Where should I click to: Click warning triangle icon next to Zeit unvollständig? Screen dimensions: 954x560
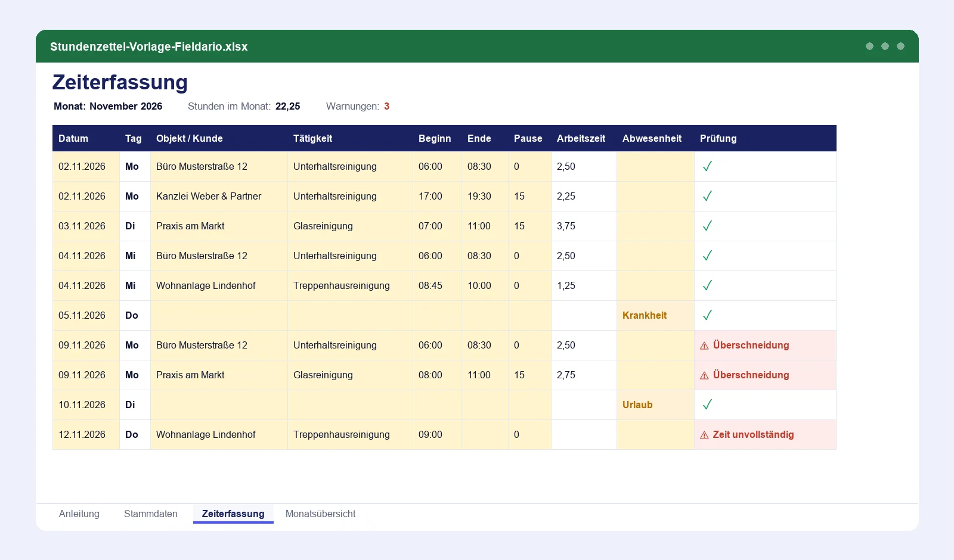coord(704,435)
